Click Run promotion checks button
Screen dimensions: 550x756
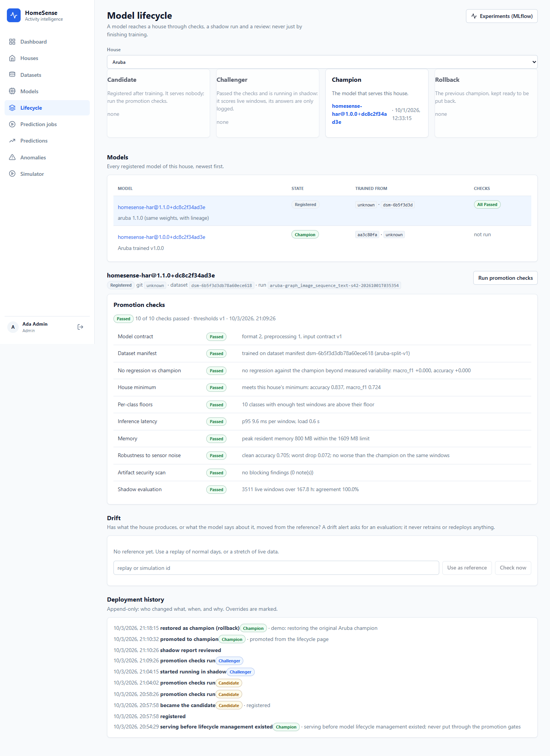(505, 278)
